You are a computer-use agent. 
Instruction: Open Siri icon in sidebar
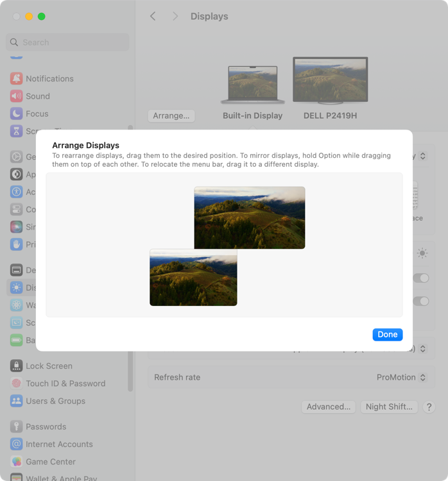(x=16, y=226)
